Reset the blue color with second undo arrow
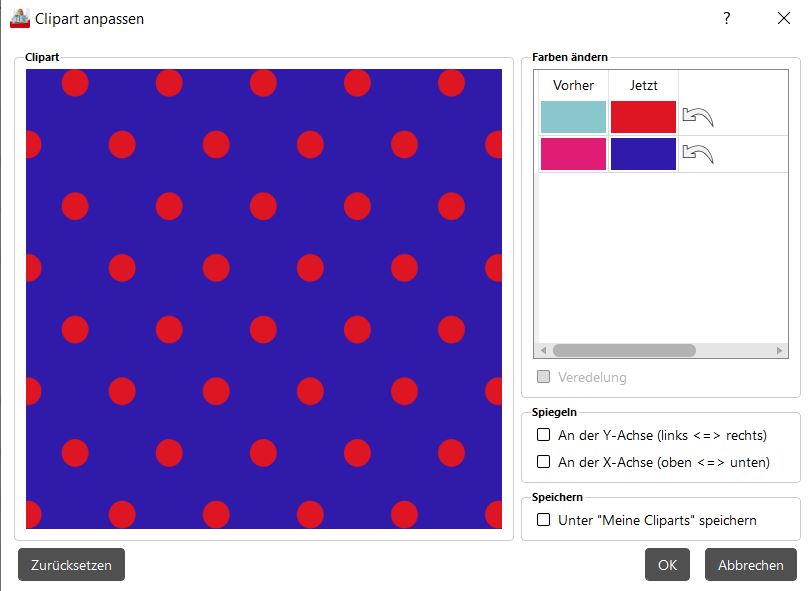Screen dimensions: 810x591 coord(697,154)
